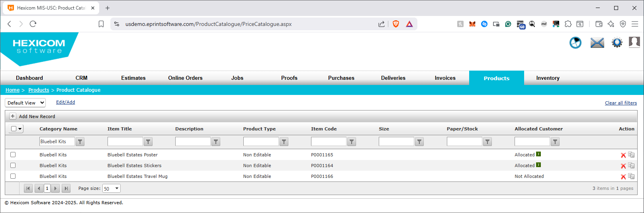The image size is (644, 213).
Task: Open the Page size dropdown
Action: point(112,188)
